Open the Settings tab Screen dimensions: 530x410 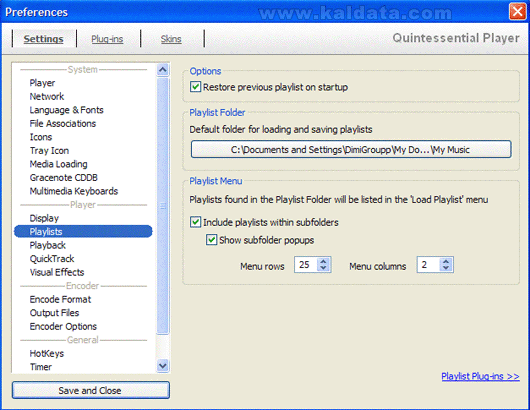43,39
